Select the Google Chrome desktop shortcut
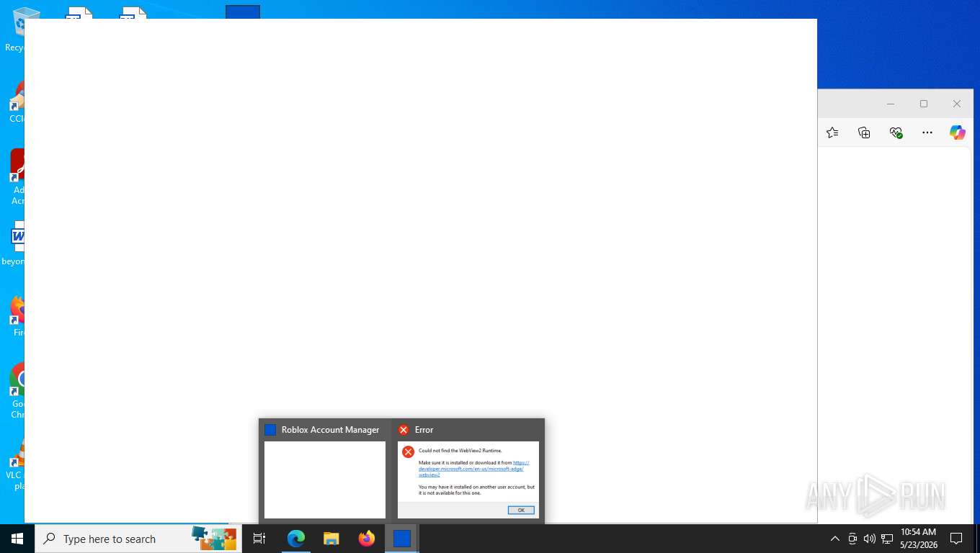This screenshot has height=553, width=980. pos(16,390)
